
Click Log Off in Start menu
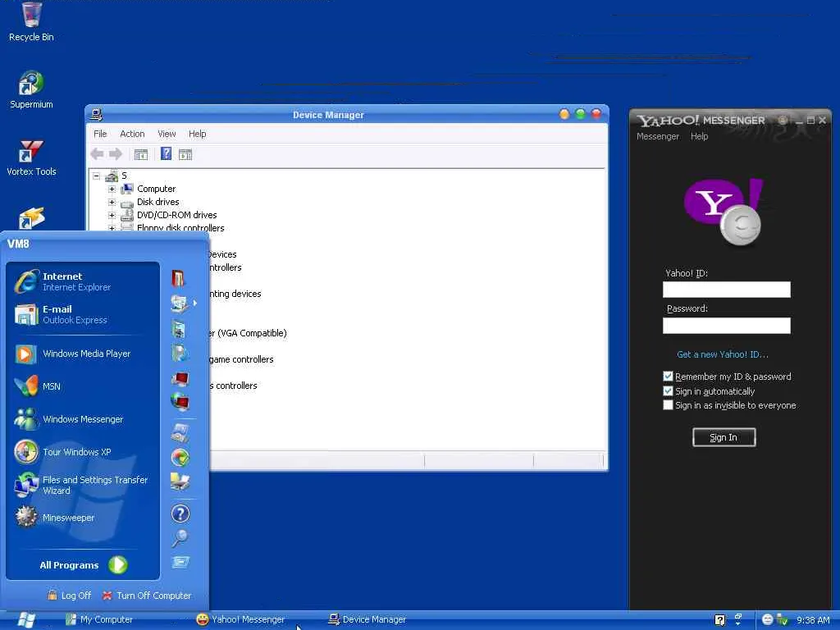tap(69, 596)
